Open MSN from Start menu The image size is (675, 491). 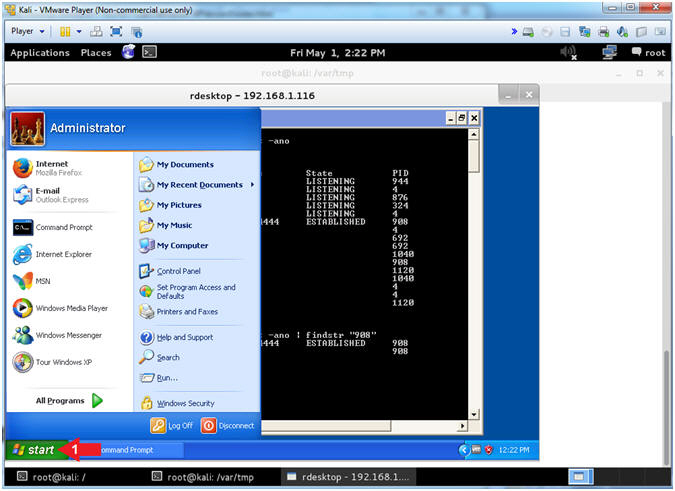(x=31, y=281)
